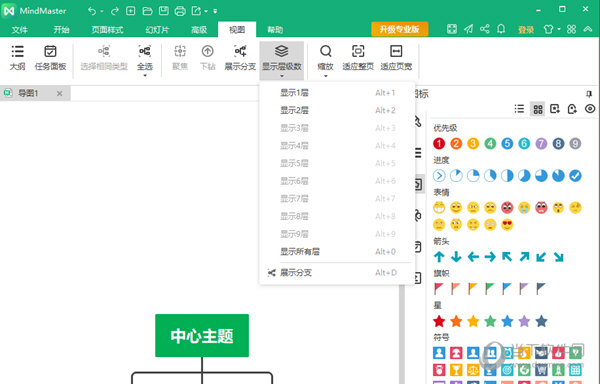Expand the 缩放 dropdown arrow
This screenshot has height=384, width=600.
tap(326, 76)
